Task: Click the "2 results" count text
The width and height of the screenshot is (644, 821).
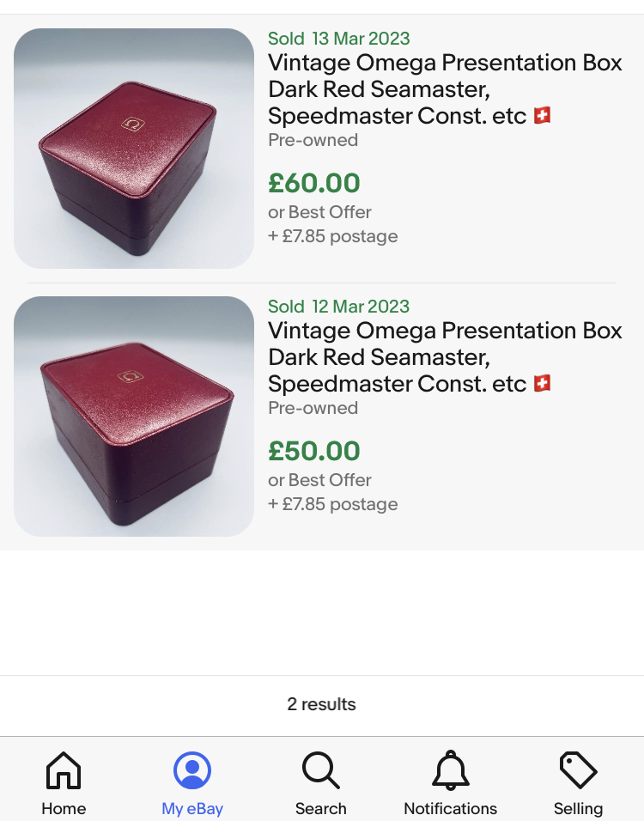Action: click(x=322, y=704)
